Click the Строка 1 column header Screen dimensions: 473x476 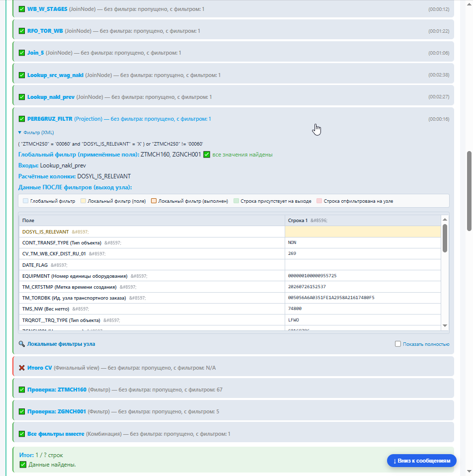363,221
